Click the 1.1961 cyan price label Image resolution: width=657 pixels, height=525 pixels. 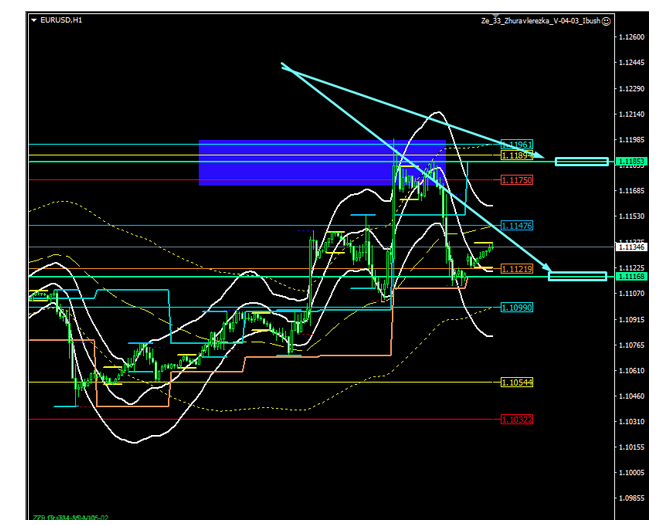[518, 145]
